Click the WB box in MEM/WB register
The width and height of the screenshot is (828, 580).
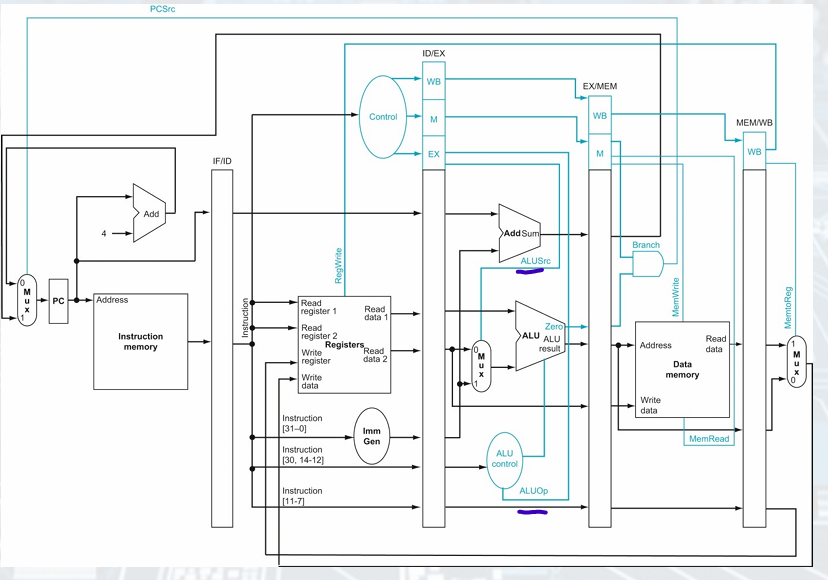(x=754, y=152)
